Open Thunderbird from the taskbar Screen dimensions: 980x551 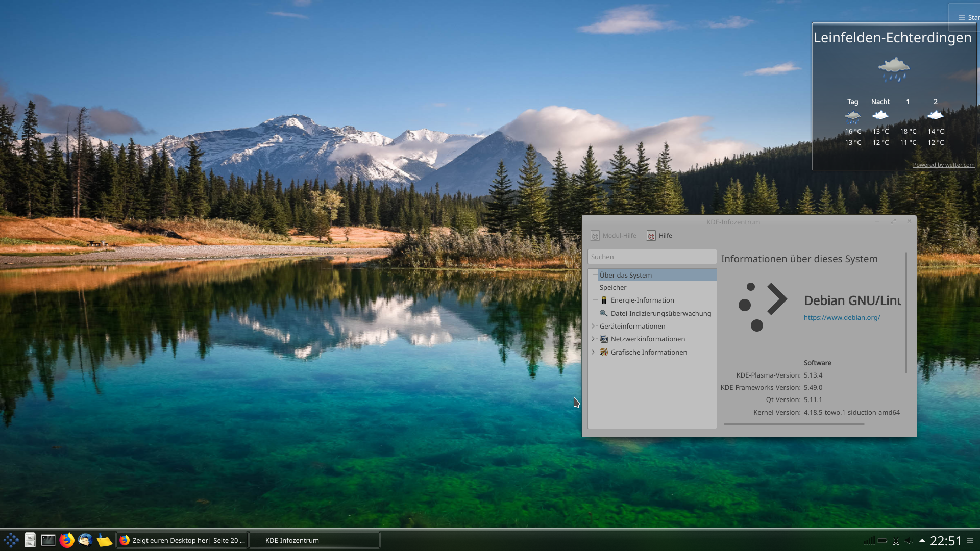pos(85,540)
